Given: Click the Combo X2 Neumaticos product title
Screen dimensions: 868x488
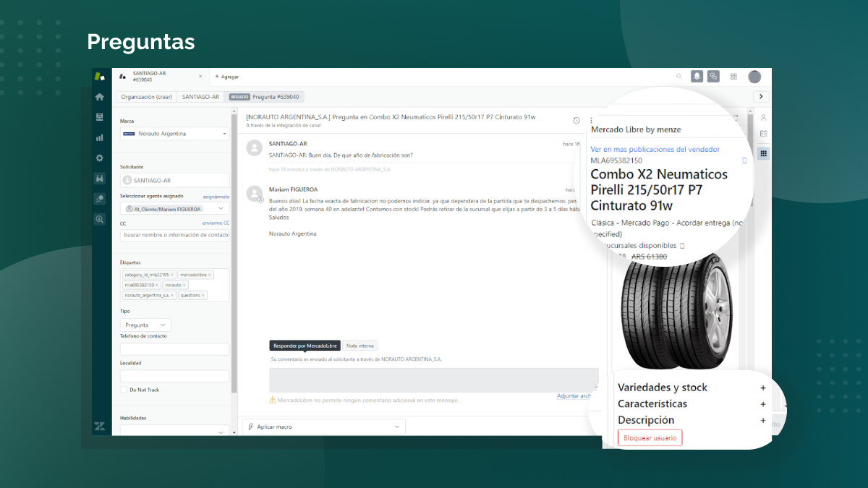Looking at the screenshot, I should coord(660,189).
